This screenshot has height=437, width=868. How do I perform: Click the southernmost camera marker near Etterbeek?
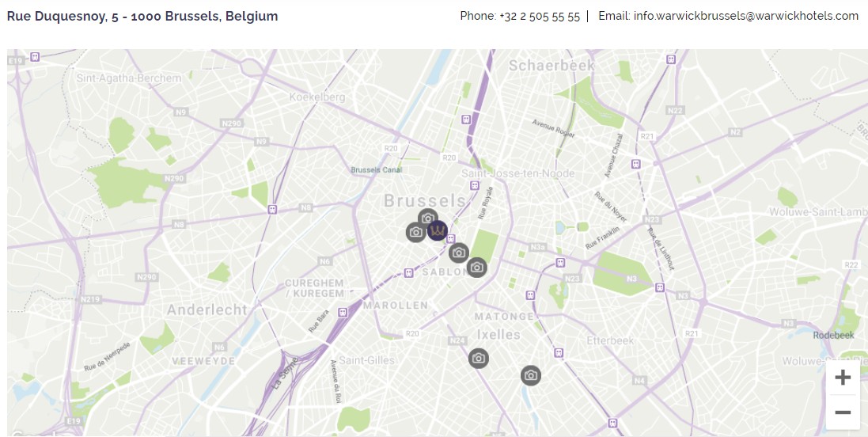pos(531,375)
